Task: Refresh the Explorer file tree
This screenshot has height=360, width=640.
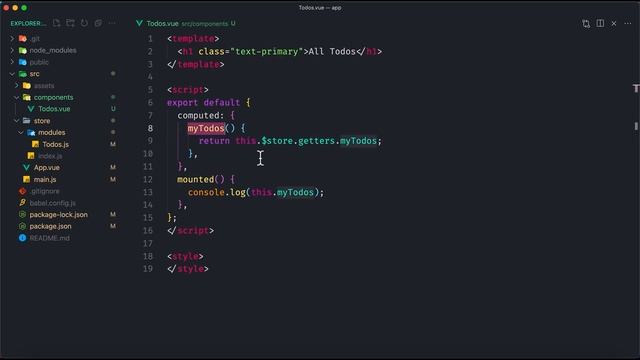Action: 84,23
